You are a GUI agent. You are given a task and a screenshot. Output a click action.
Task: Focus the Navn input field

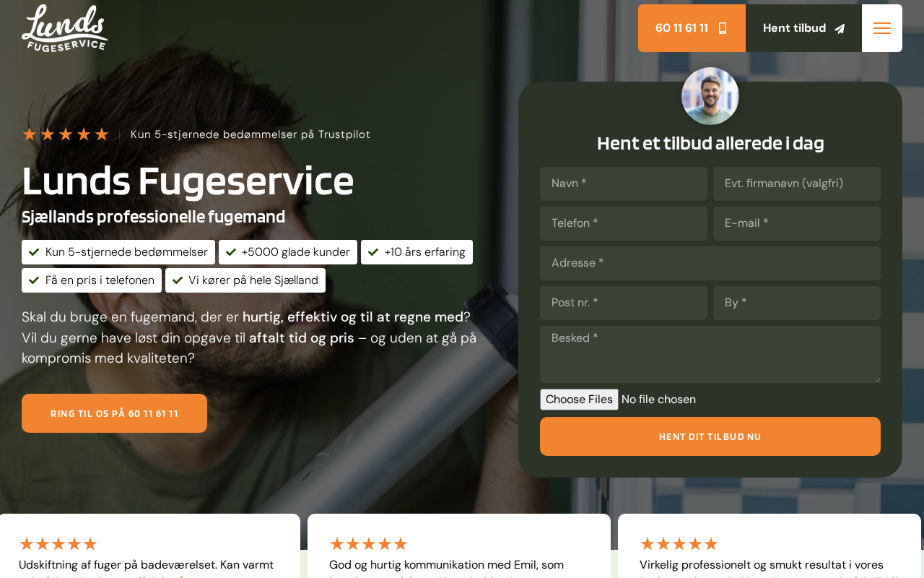coord(624,184)
